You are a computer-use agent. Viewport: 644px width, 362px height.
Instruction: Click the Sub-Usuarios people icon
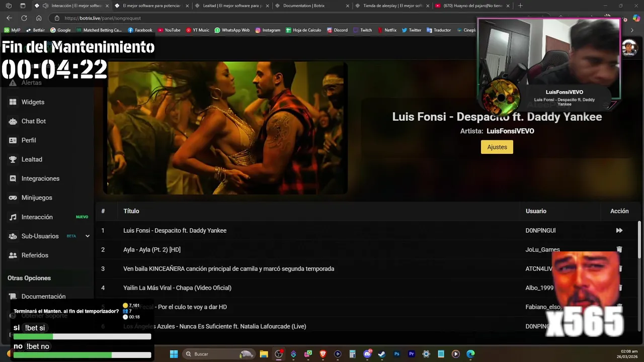13,236
